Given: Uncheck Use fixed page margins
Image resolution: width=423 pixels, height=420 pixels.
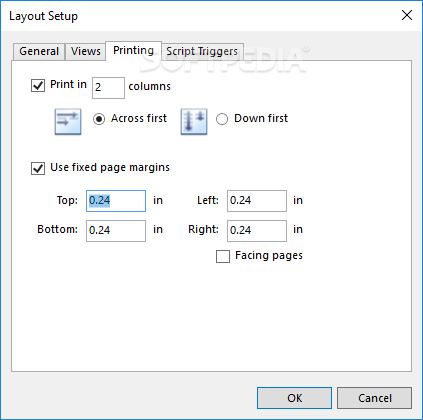Looking at the screenshot, I should [38, 168].
